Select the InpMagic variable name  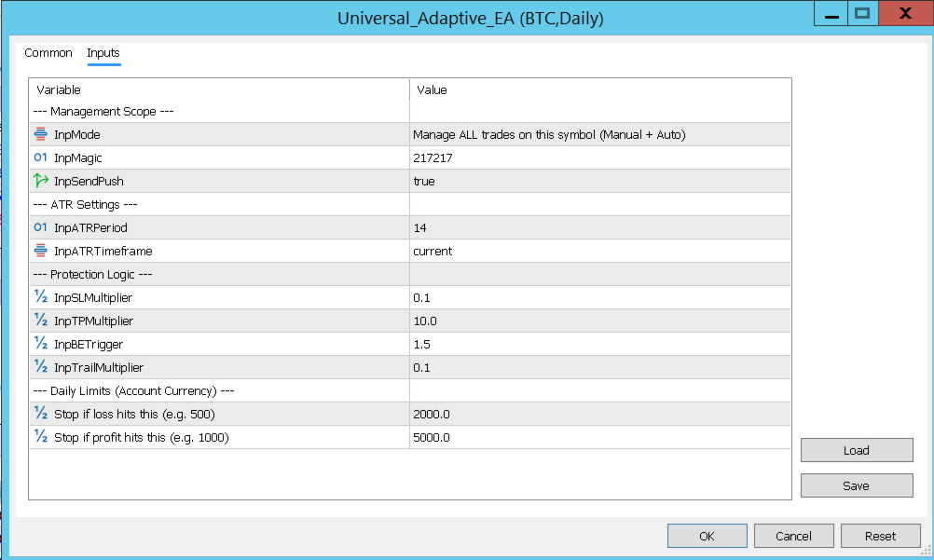point(78,157)
